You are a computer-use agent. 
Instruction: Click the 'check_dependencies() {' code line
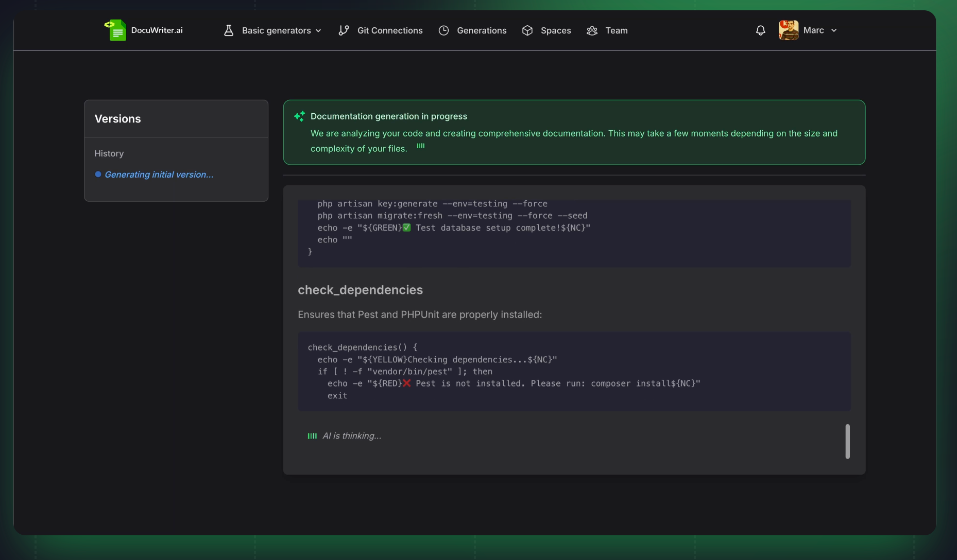point(363,347)
